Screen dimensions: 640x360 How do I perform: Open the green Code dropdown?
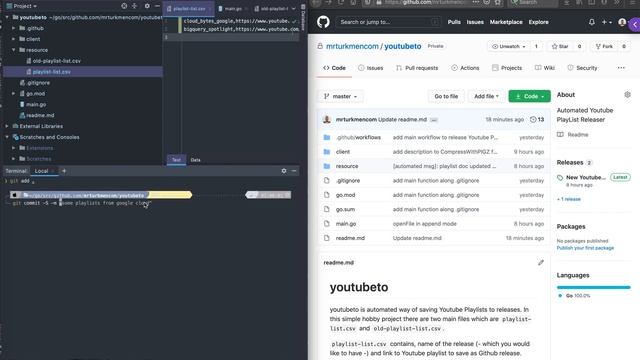tap(529, 96)
